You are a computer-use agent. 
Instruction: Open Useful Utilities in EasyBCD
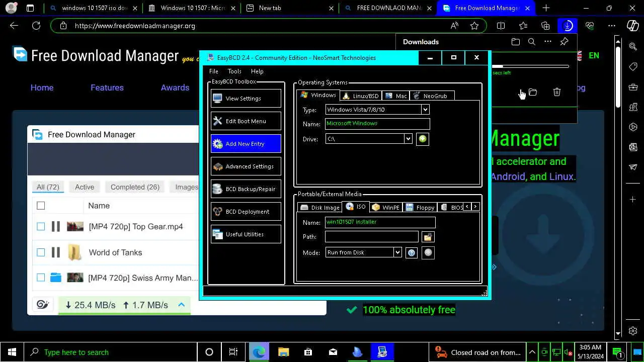tap(246, 234)
